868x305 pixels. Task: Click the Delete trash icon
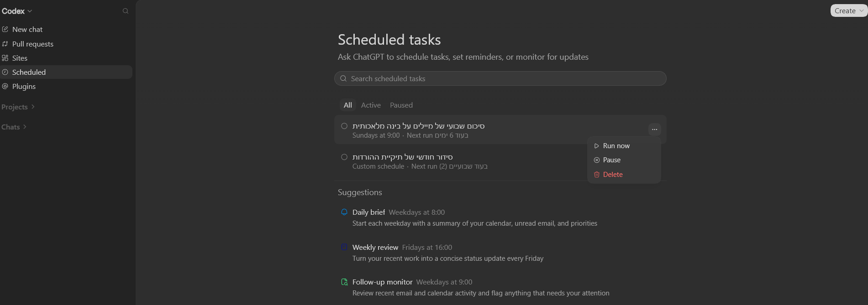(x=596, y=175)
